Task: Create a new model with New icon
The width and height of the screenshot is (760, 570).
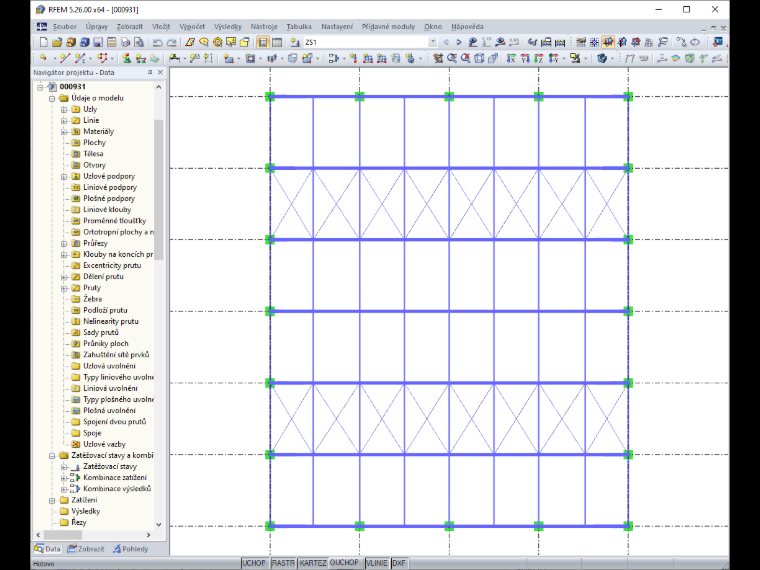Action: coord(44,42)
